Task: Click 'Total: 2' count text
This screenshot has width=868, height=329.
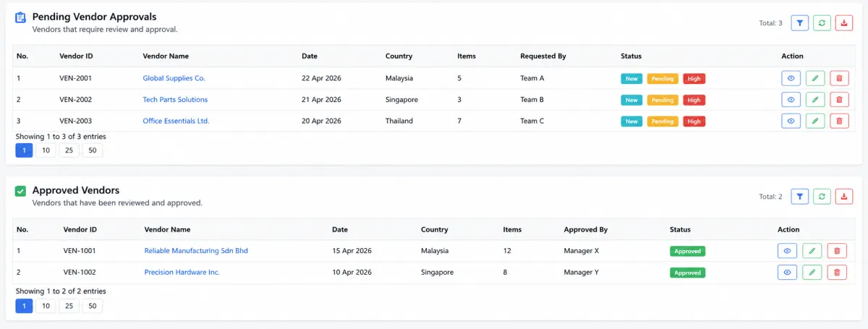Action: (x=770, y=197)
